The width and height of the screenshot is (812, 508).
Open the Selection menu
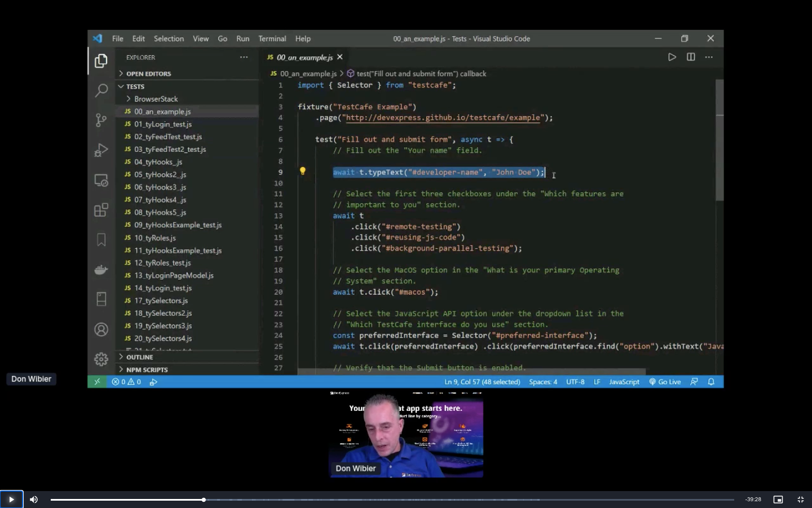click(169, 39)
